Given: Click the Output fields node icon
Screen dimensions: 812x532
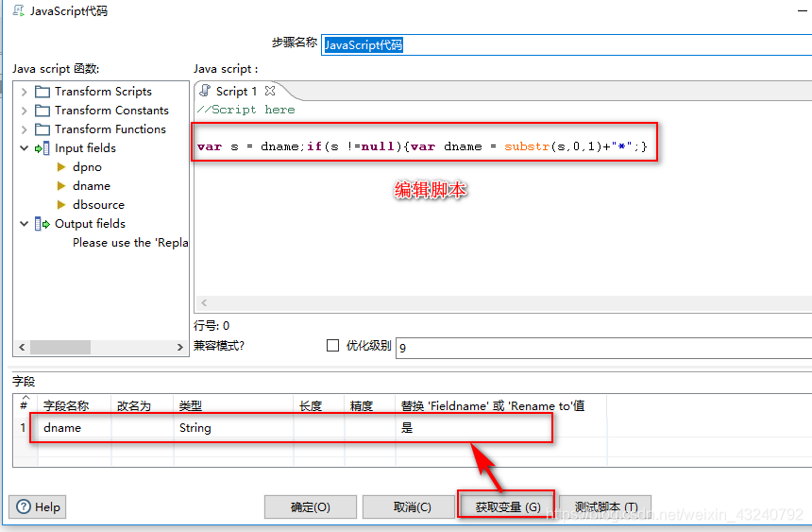Looking at the screenshot, I should (42, 224).
